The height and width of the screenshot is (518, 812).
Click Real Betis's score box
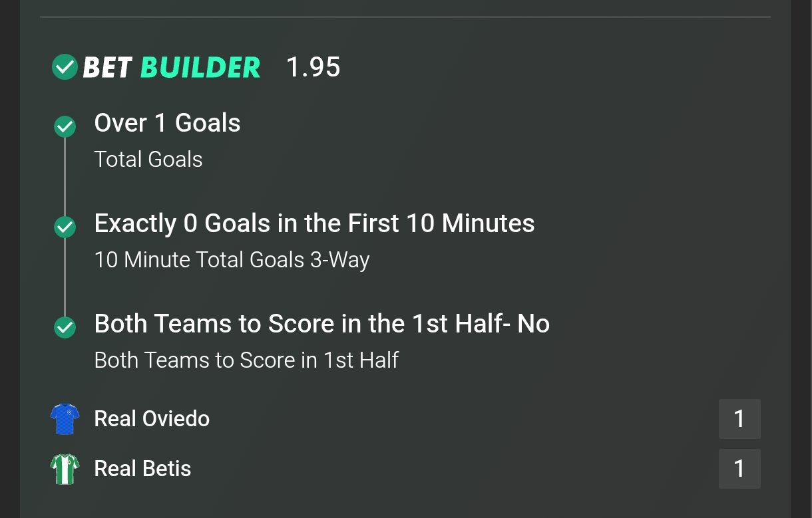pos(739,469)
